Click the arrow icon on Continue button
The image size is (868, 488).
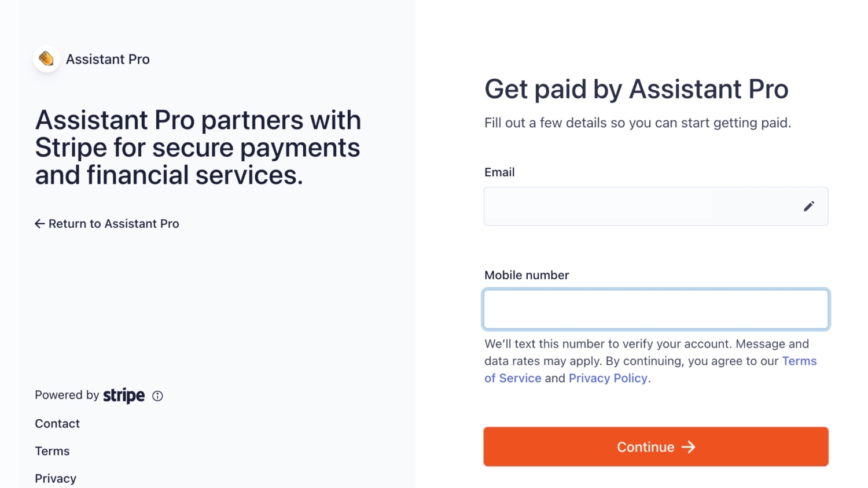tap(688, 447)
